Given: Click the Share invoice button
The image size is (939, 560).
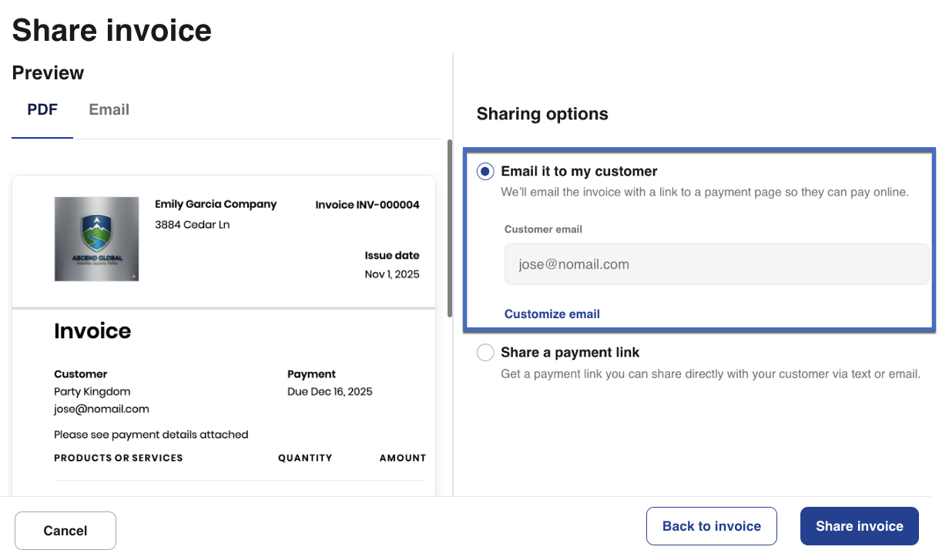Looking at the screenshot, I should tap(859, 526).
